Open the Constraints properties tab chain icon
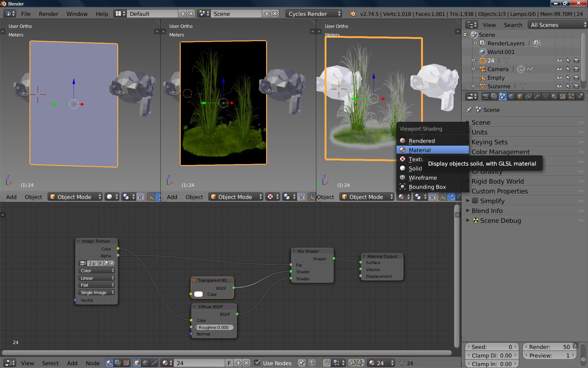Viewport: 588px width, 368px height. pyautogui.click(x=528, y=97)
